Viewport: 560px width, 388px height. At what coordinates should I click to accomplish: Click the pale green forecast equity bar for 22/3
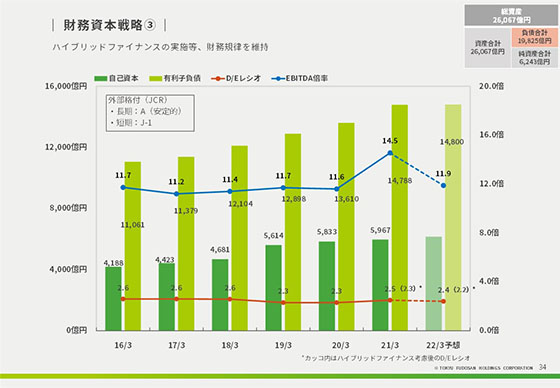tap(434, 283)
